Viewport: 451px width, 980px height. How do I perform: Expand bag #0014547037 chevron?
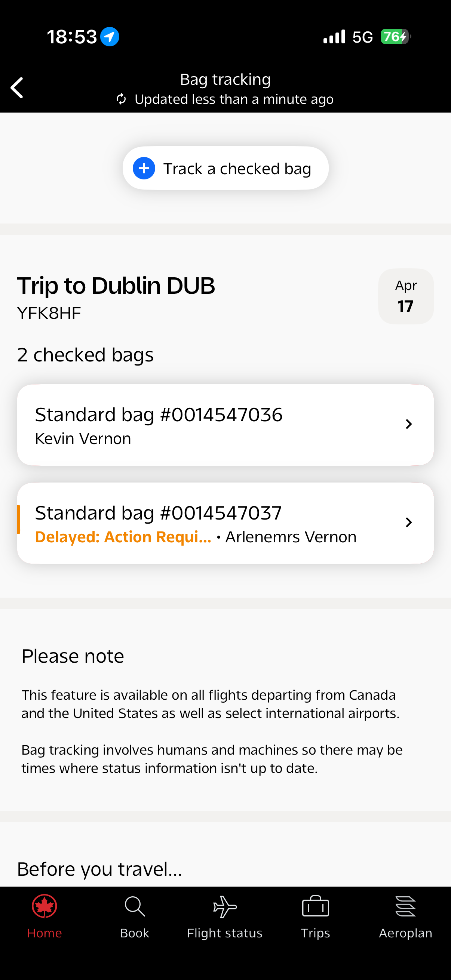tap(409, 523)
